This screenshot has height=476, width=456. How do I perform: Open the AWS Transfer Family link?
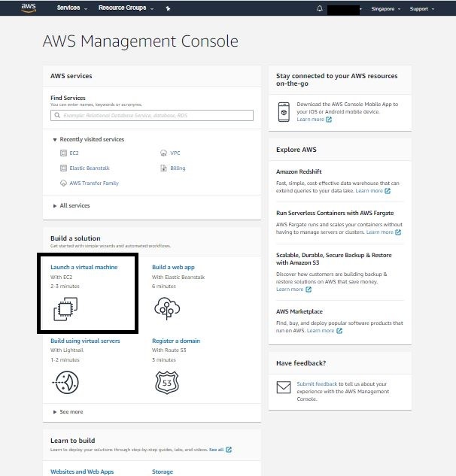[x=94, y=183]
